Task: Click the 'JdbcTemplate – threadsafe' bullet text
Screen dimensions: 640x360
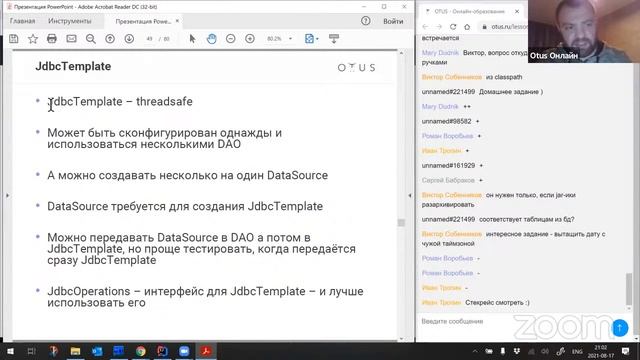Action: [120, 102]
